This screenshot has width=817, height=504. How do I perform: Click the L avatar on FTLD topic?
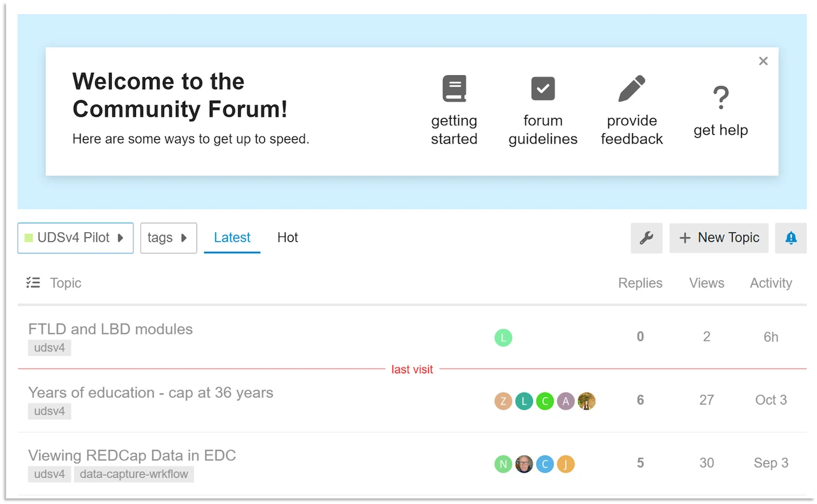pos(503,337)
